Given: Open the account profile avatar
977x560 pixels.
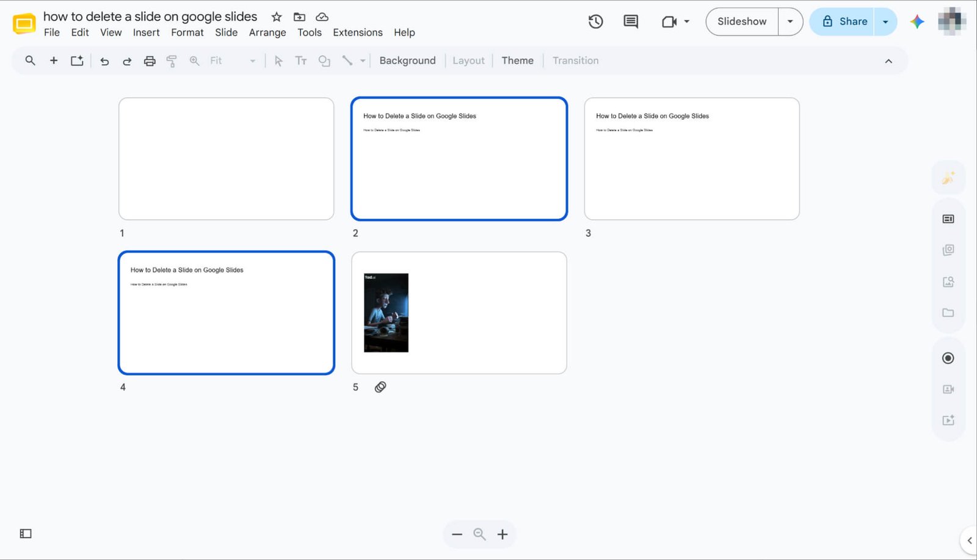Looking at the screenshot, I should coord(952,21).
